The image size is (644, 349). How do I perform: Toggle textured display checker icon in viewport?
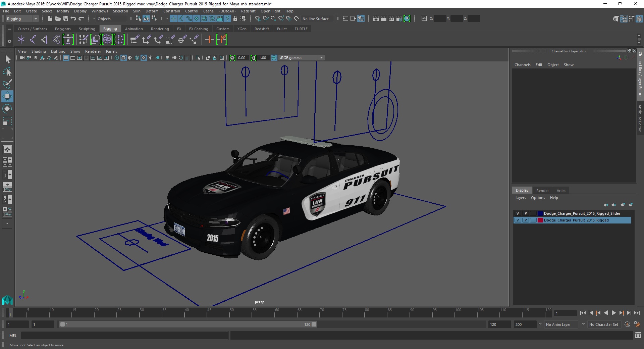coord(144,58)
